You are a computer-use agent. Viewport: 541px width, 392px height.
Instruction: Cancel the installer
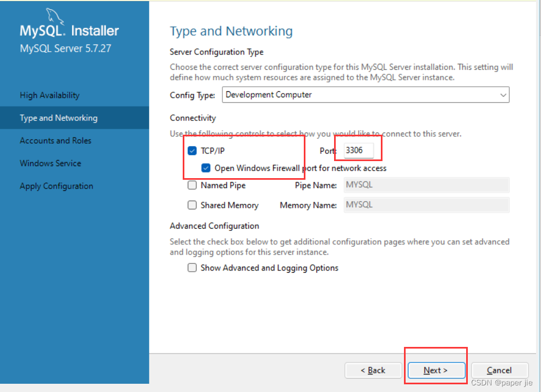(500, 370)
